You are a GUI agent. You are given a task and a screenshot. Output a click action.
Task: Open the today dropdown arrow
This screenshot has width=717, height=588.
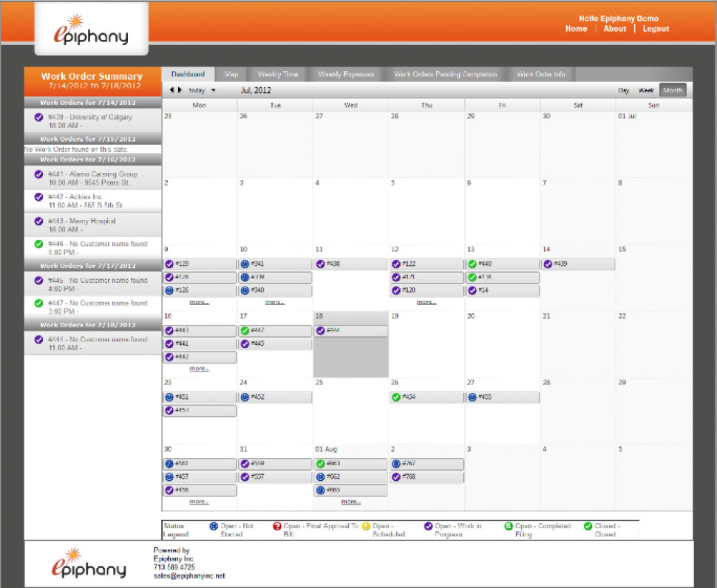pos(213,90)
